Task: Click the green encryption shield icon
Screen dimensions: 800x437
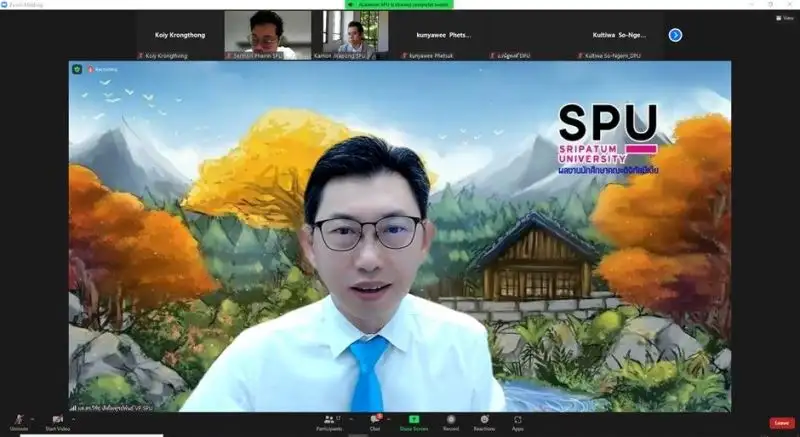Action: click(x=76, y=69)
